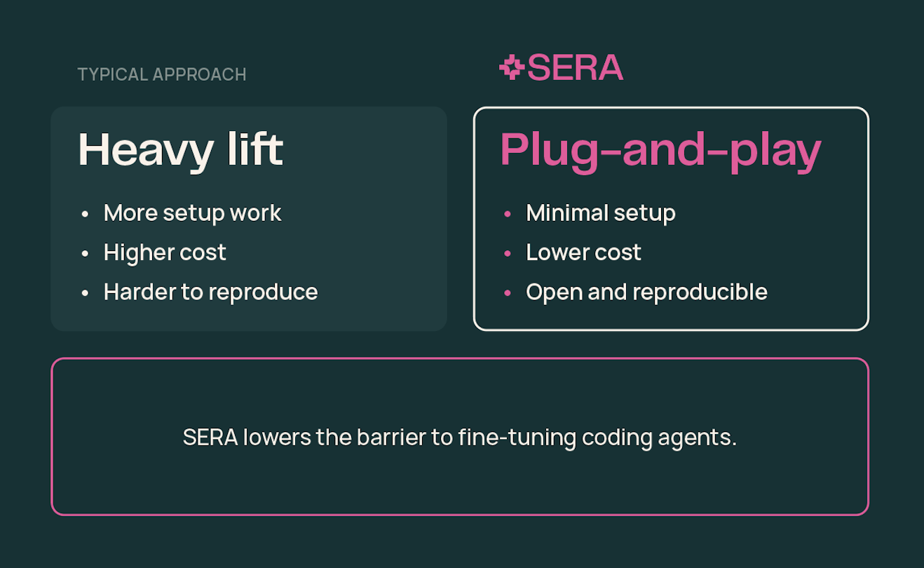
Task: Select the Lower cost text
Action: click(583, 252)
